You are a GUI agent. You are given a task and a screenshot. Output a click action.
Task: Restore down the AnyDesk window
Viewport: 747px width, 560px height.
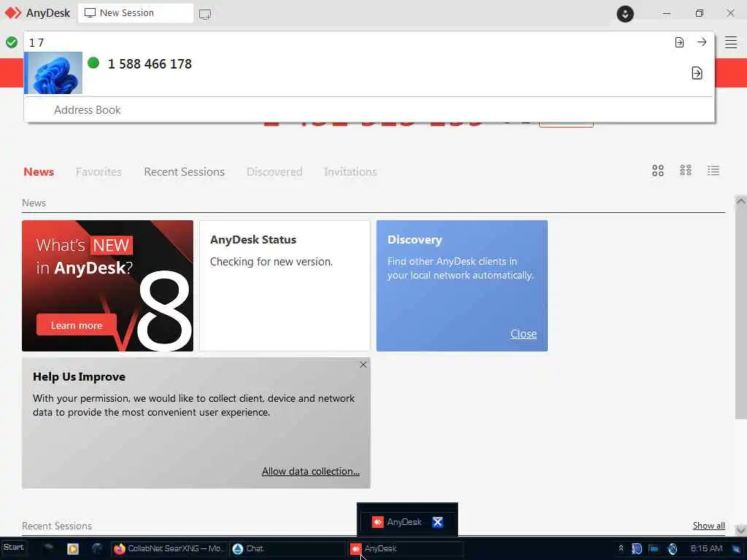[699, 13]
